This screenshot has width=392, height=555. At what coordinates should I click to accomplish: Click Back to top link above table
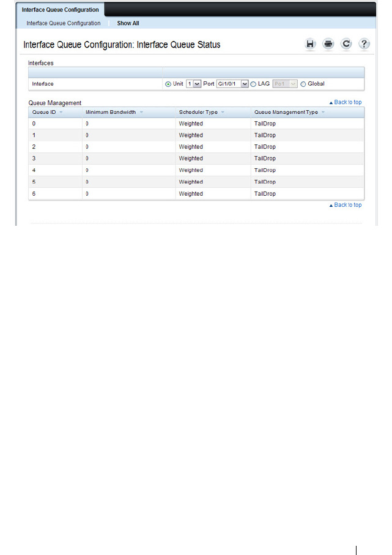pyautogui.click(x=346, y=102)
